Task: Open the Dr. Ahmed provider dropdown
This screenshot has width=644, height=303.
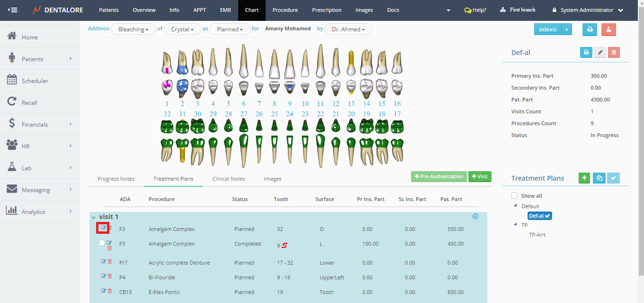Action: tap(348, 29)
